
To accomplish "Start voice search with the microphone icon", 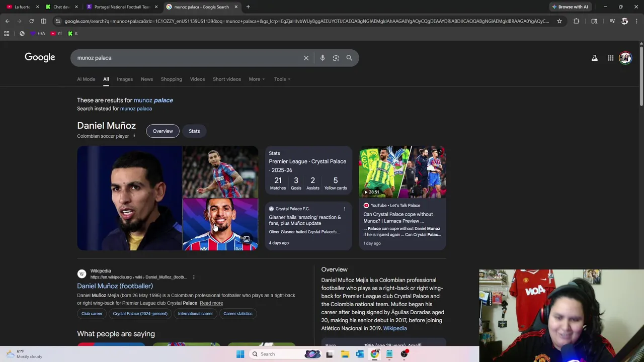I will (x=323, y=58).
